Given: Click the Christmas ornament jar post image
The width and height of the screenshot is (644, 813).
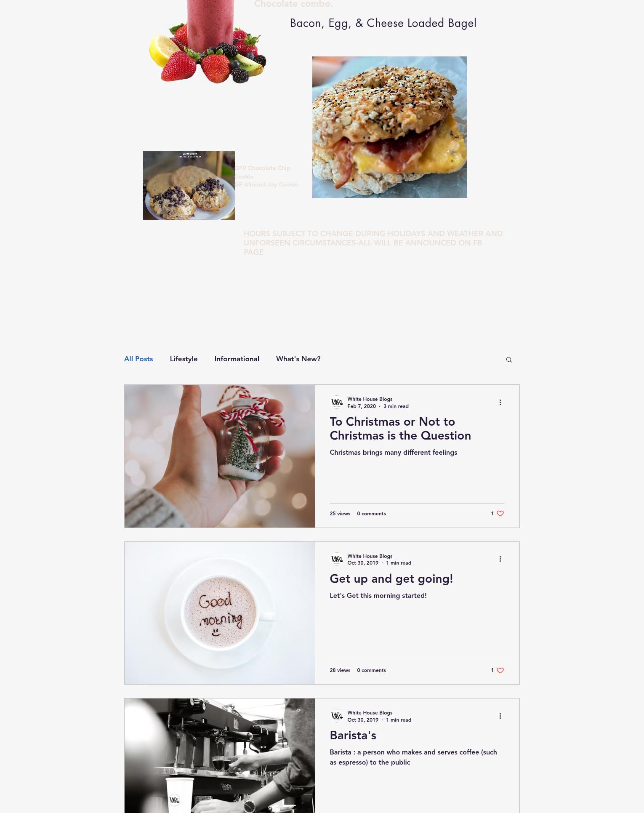Looking at the screenshot, I should coord(219,456).
